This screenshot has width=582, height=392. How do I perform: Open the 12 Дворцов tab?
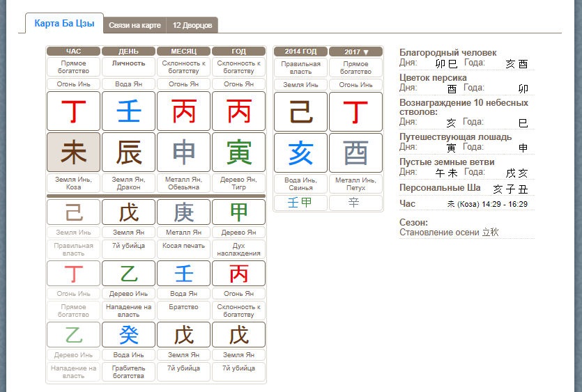[192, 25]
